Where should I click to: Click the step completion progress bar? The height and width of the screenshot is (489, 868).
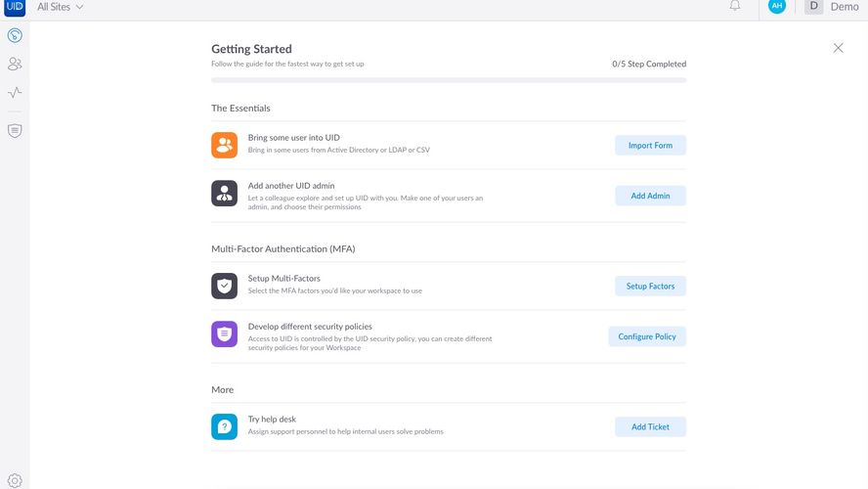449,80
